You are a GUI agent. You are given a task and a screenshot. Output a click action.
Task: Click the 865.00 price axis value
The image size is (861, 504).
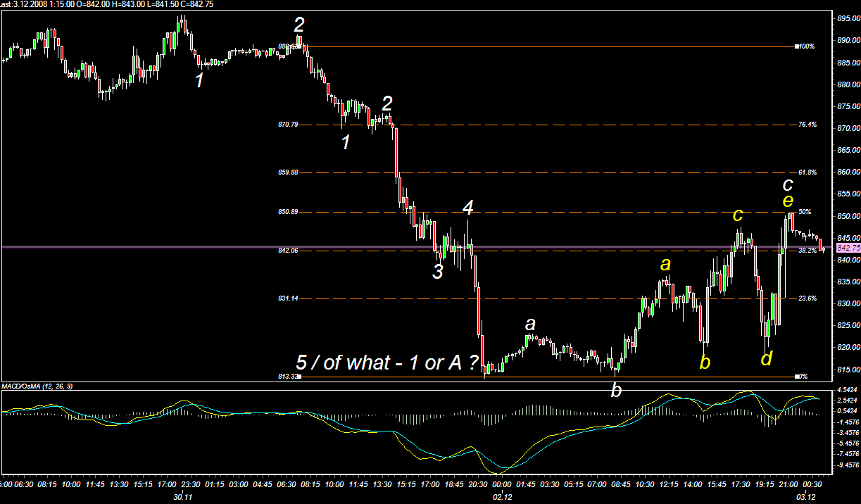(847, 150)
